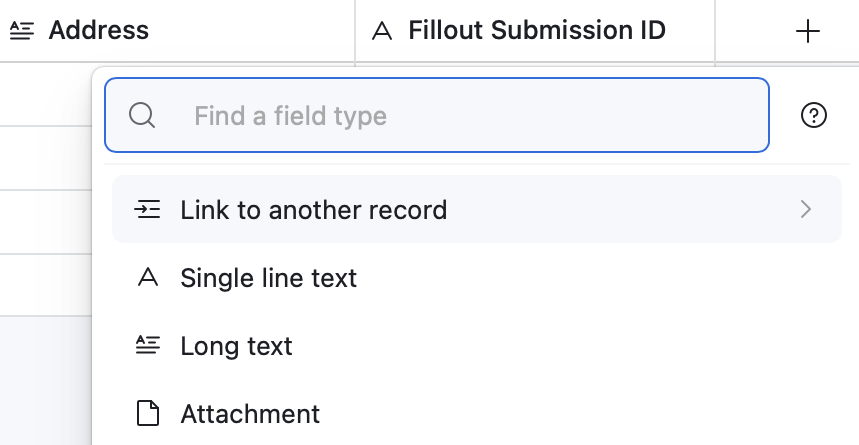Click the Address column header label
This screenshot has height=445, width=859.
click(x=98, y=31)
